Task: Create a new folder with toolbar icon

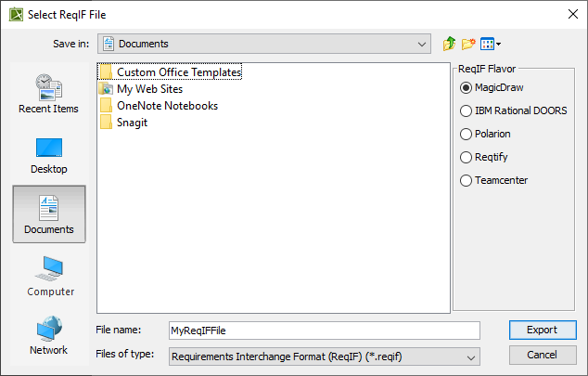Action: tap(469, 43)
